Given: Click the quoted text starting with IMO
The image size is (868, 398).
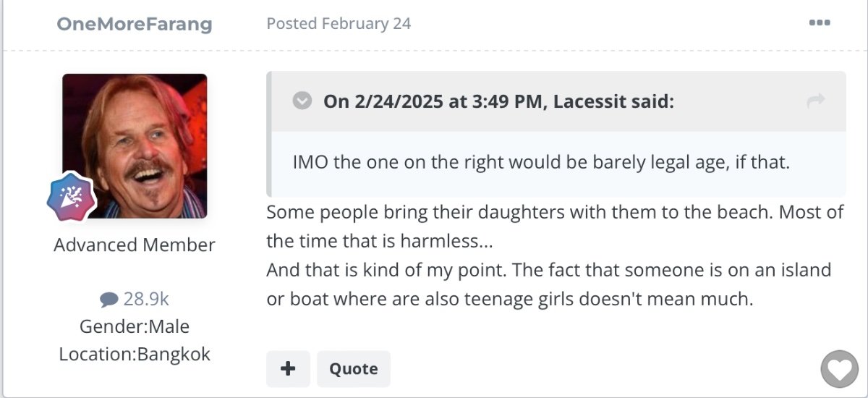Looking at the screenshot, I should [x=540, y=162].
